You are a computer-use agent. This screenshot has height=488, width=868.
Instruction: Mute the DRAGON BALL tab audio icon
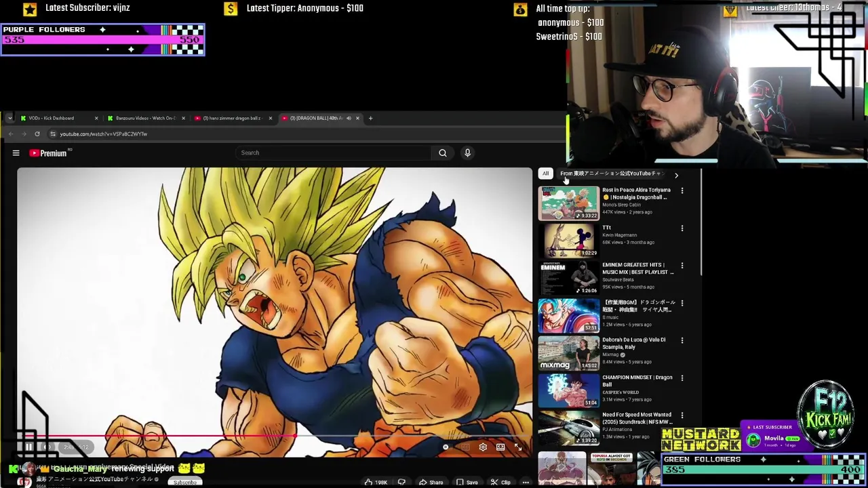349,119
